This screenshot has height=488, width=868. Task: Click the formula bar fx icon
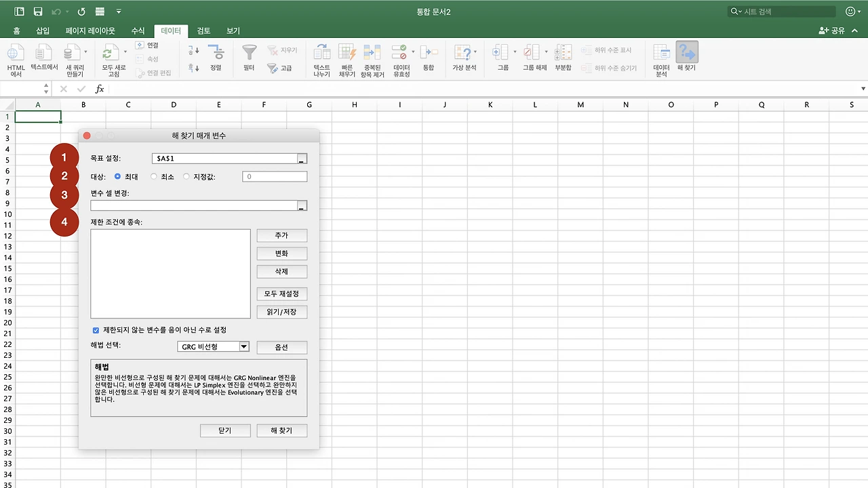tap(99, 89)
